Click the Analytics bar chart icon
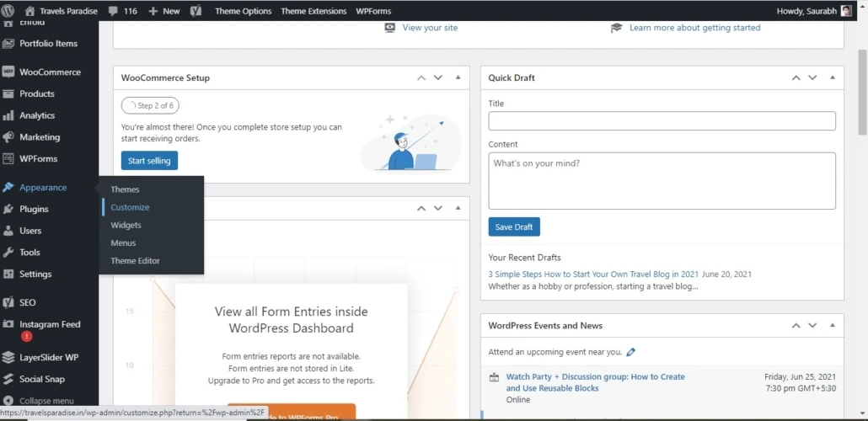This screenshot has height=421, width=868. pos(8,115)
